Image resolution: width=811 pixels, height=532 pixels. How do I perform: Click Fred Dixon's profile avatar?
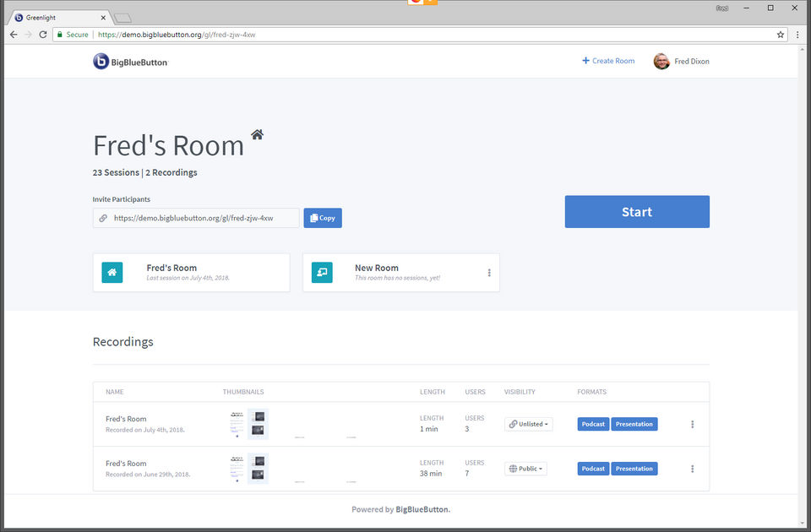[x=661, y=61]
